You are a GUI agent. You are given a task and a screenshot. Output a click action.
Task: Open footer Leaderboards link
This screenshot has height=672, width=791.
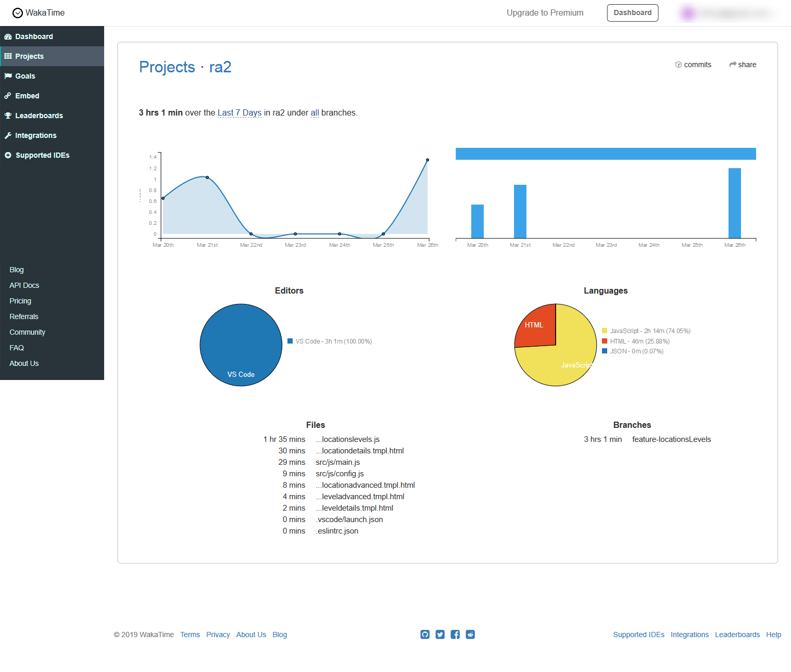737,635
